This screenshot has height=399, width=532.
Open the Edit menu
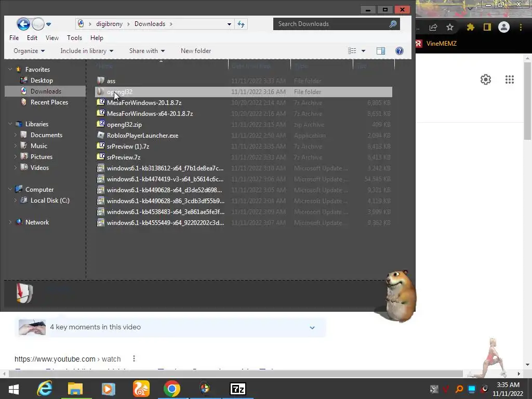pyautogui.click(x=32, y=38)
